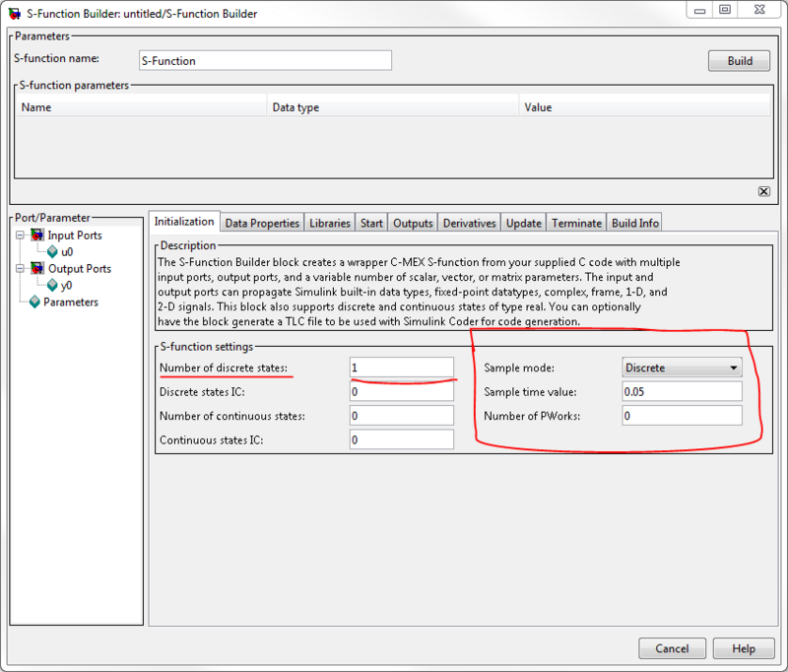The width and height of the screenshot is (788, 672).
Task: Click the collapse parameters panel X icon
Action: (x=763, y=191)
